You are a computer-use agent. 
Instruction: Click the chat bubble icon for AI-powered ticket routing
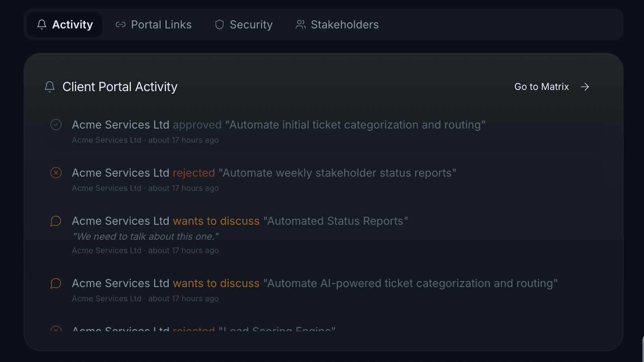click(x=56, y=283)
